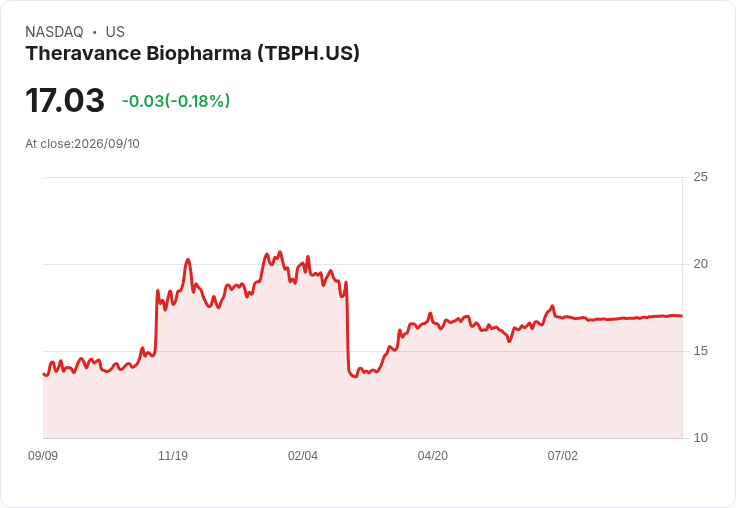Click the 04/20 date axis label
Viewport: 736px width, 508px height.
coord(433,455)
